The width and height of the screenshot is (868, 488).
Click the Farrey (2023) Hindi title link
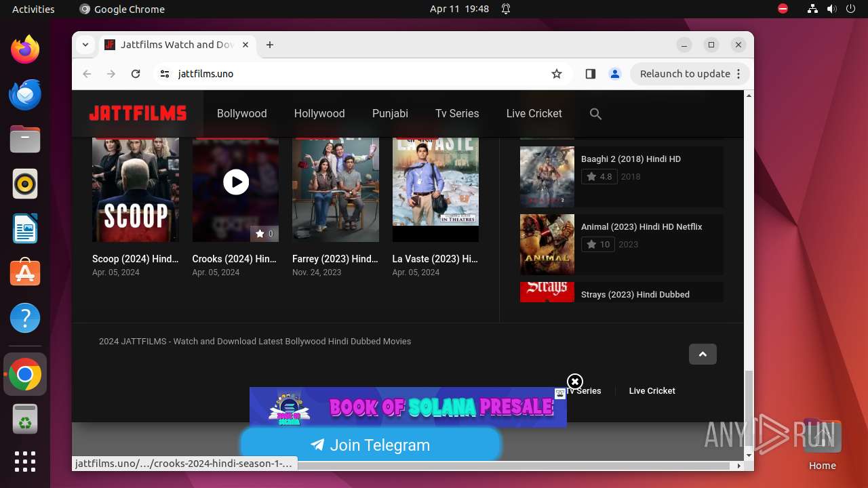pyautogui.click(x=336, y=259)
